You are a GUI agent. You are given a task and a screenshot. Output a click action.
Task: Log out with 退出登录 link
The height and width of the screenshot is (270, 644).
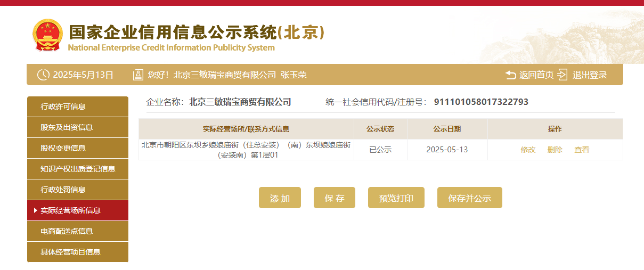coord(590,75)
